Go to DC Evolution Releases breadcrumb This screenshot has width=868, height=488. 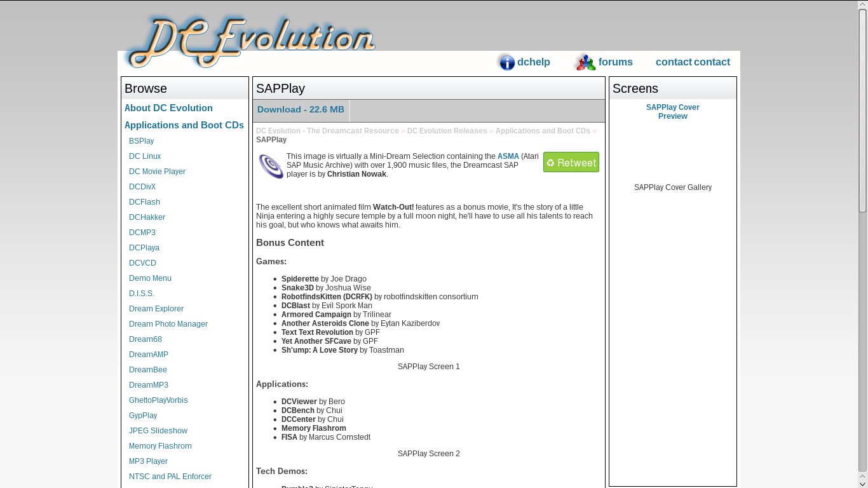point(447,131)
